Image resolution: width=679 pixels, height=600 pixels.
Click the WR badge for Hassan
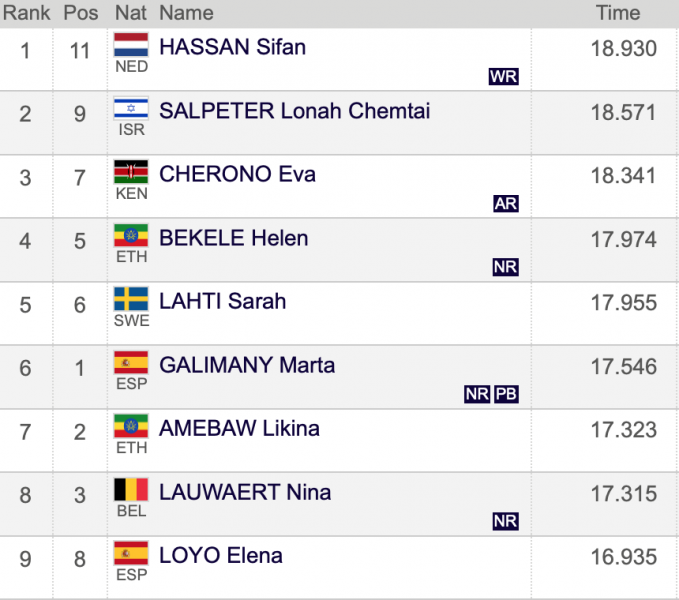click(x=504, y=77)
